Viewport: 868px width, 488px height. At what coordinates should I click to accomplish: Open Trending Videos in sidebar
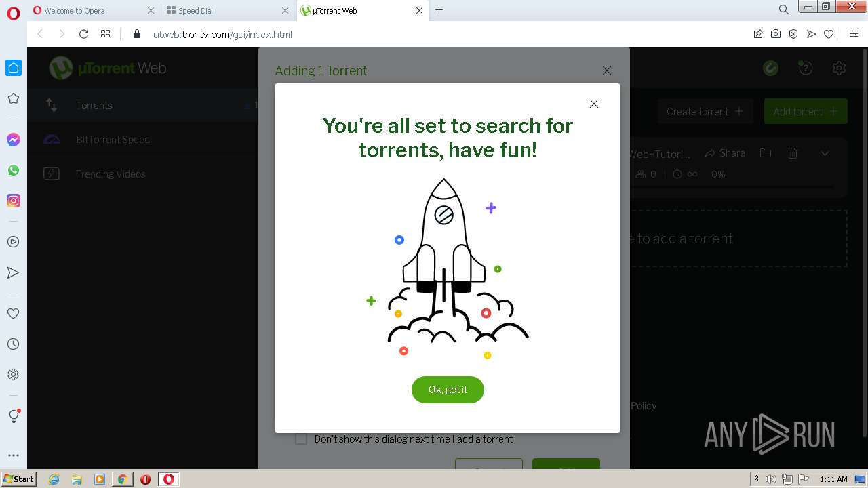tap(143, 174)
